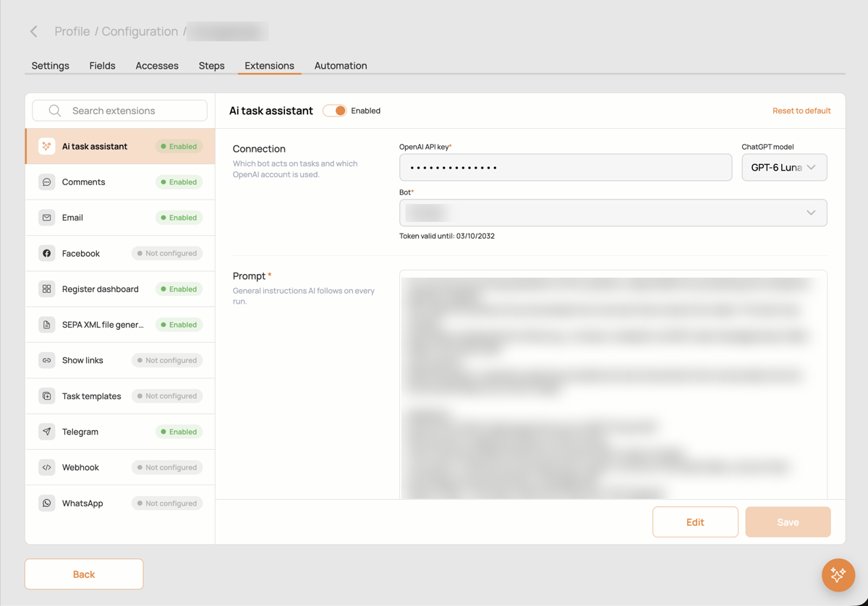Click inside the Prompt text area

tap(613, 385)
